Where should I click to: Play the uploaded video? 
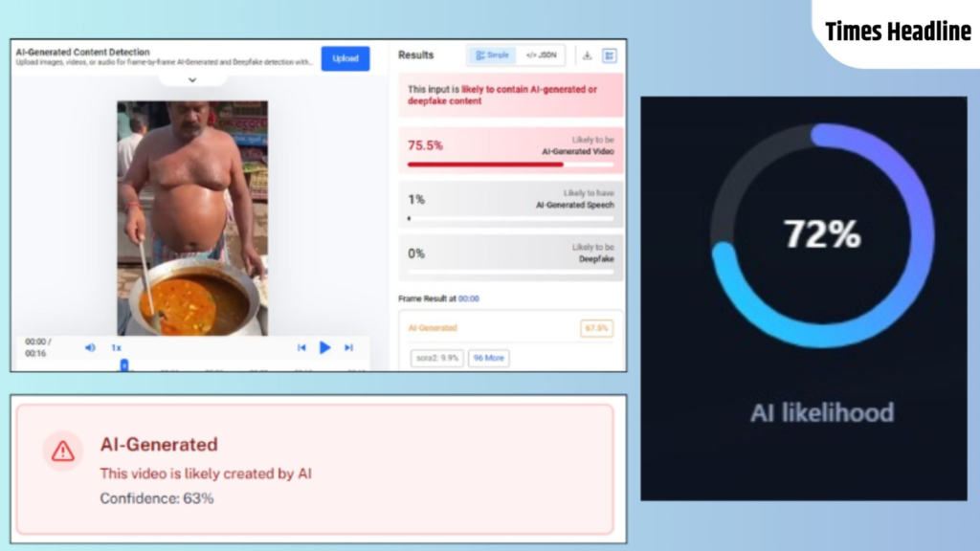coord(324,347)
